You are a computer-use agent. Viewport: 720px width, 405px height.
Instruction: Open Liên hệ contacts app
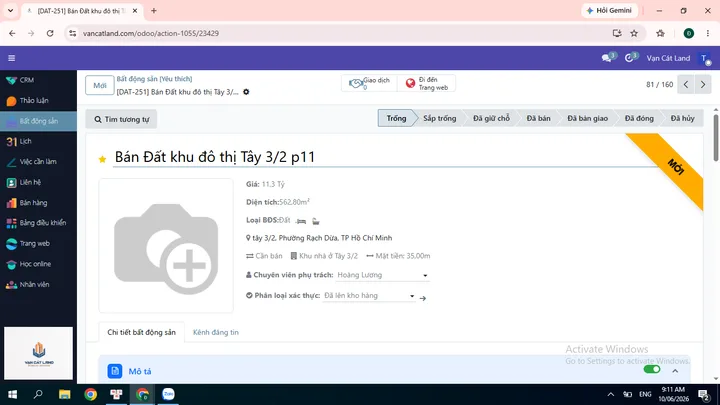pos(24,182)
